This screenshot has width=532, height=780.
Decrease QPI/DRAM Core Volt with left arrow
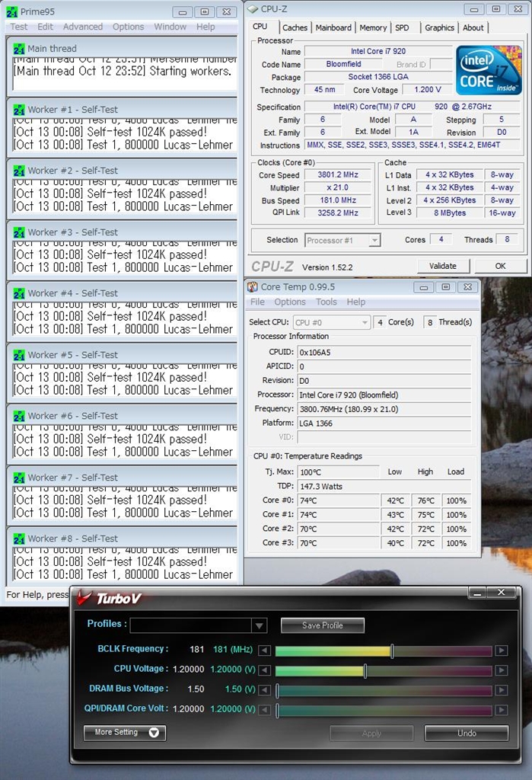265,710
